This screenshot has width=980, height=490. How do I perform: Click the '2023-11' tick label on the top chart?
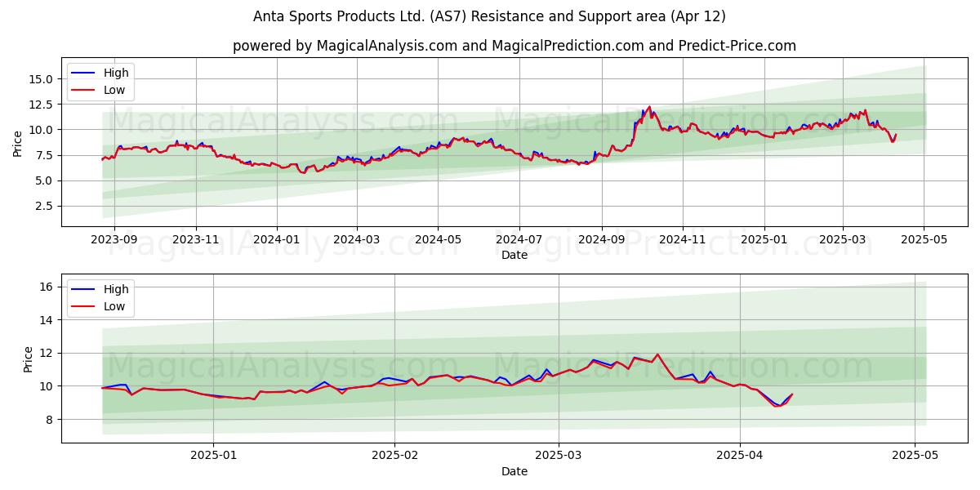click(x=196, y=240)
